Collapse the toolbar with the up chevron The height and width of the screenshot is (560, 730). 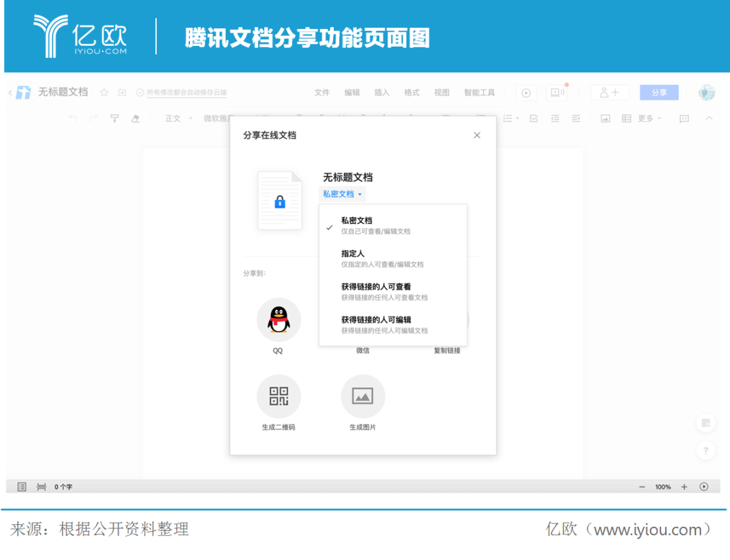tap(709, 118)
